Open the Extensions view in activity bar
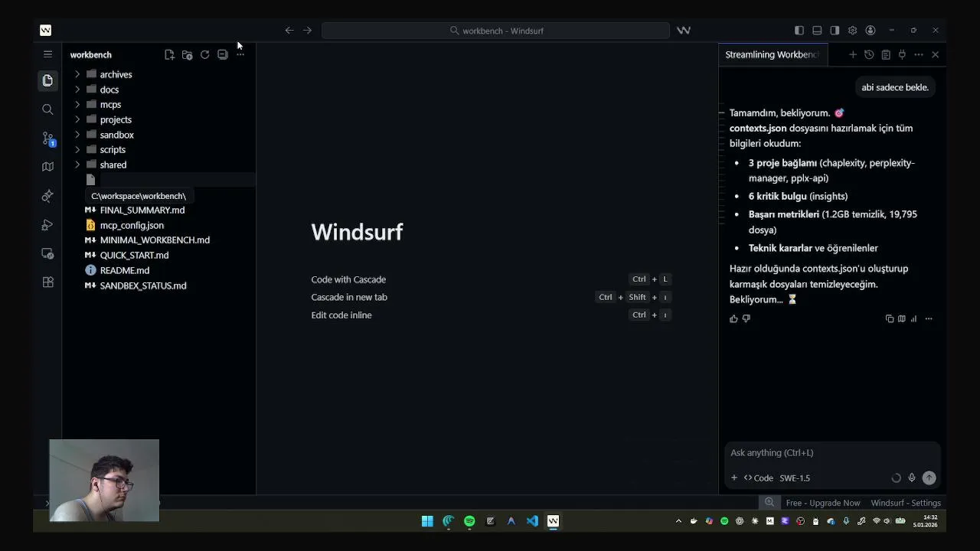This screenshot has width=980, height=551. 47,282
